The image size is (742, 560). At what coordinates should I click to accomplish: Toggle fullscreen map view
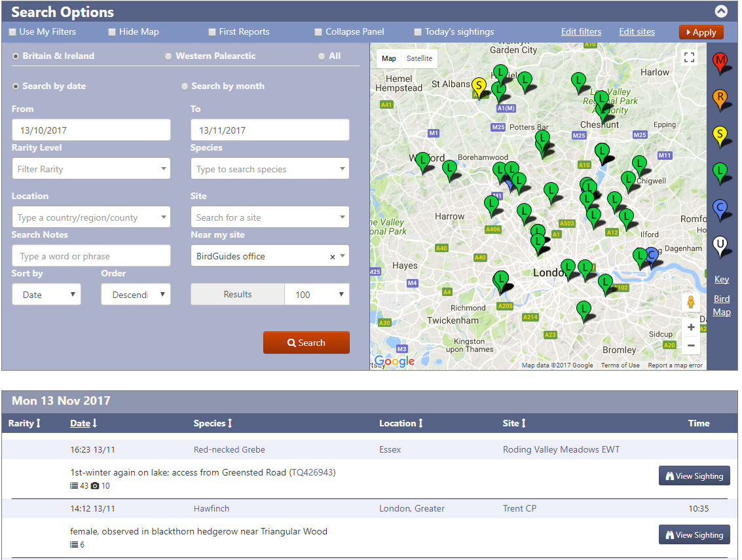(689, 58)
